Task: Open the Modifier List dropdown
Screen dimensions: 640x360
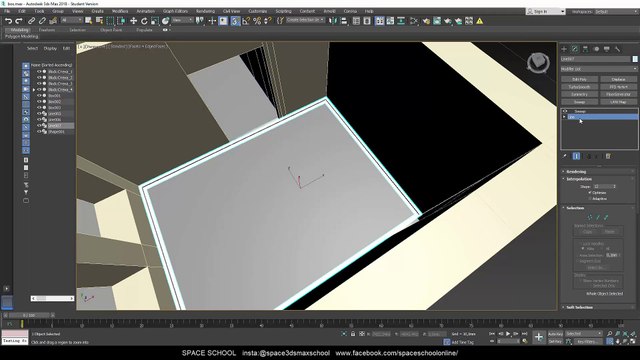Action: coord(599,69)
